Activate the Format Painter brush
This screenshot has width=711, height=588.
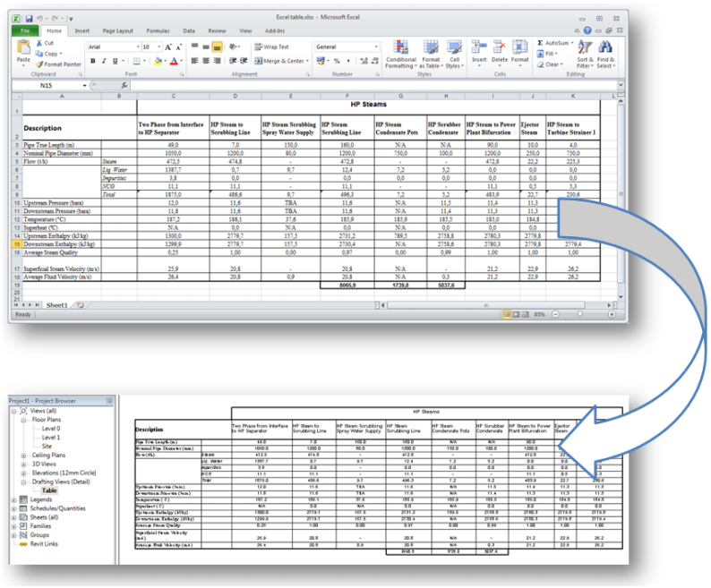click(58, 64)
